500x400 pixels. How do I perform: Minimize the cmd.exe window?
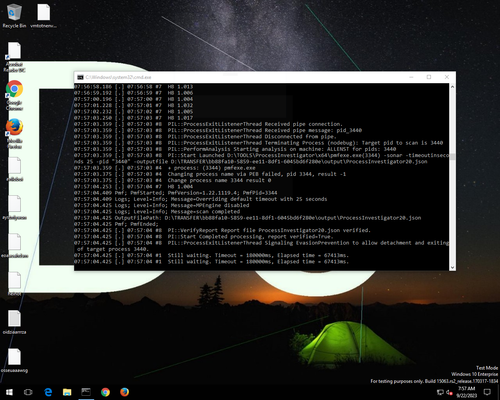tap(411, 77)
